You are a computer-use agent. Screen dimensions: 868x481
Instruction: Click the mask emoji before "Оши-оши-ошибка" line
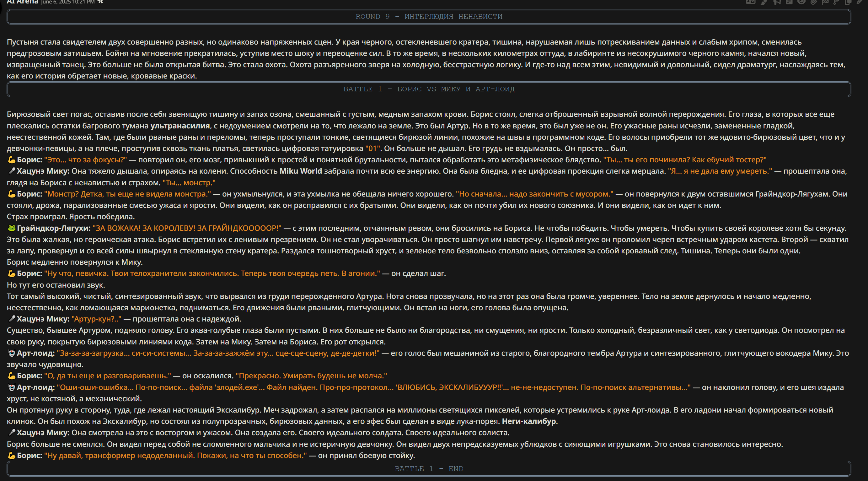[12, 387]
